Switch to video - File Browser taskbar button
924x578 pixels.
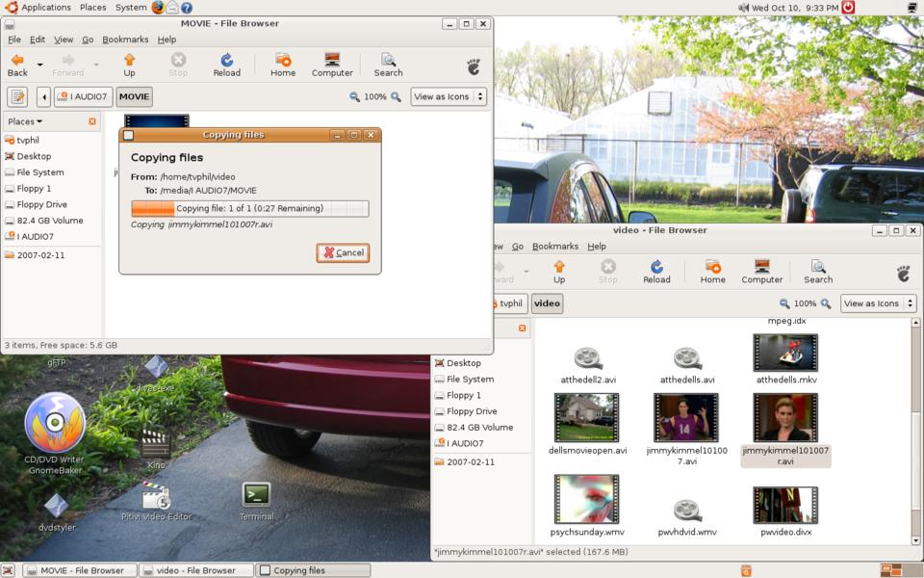pyautogui.click(x=196, y=570)
